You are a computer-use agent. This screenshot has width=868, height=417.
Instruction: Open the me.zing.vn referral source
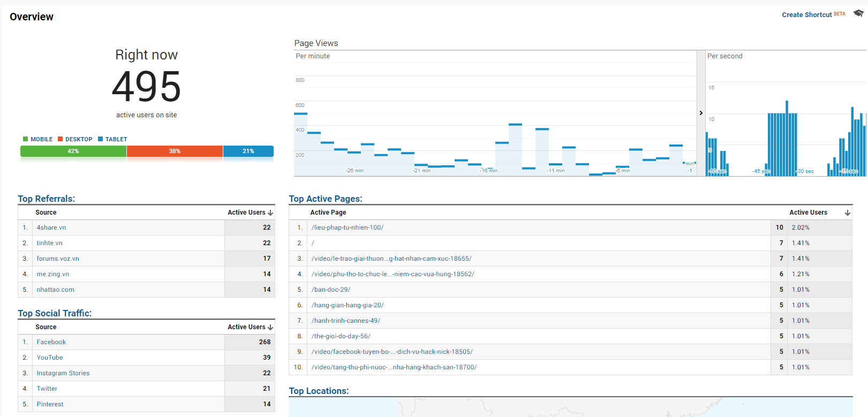[53, 274]
